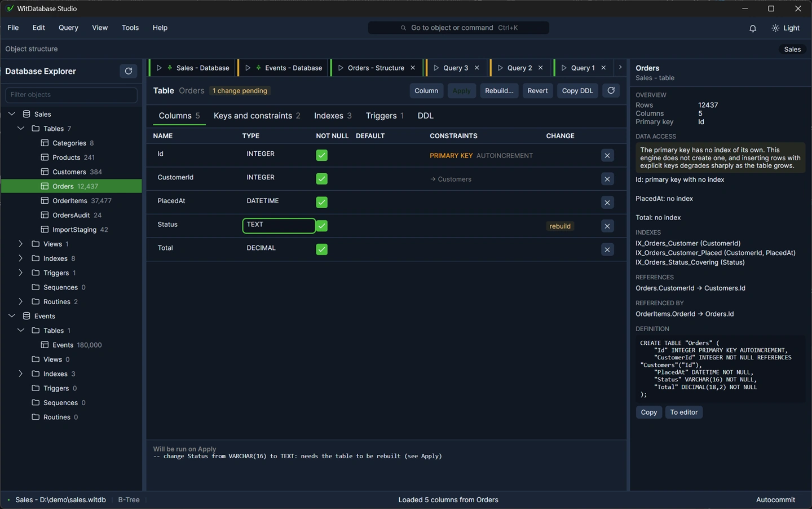This screenshot has height=509, width=812.
Task: Select the Events 180,000 table
Action: coord(71,345)
